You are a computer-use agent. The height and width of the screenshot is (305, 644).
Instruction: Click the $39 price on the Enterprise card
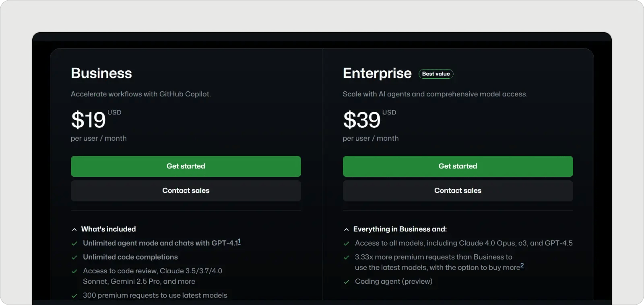click(x=362, y=120)
